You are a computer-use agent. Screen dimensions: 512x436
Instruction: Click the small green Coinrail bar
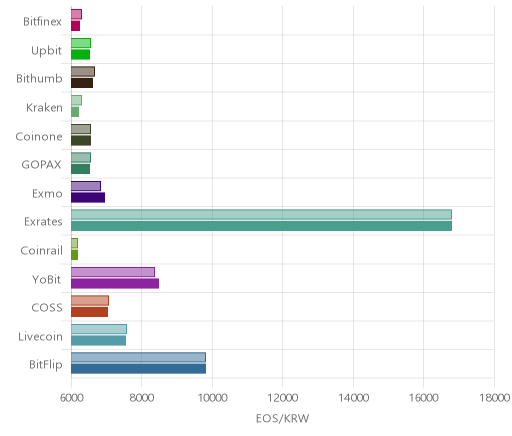point(74,255)
